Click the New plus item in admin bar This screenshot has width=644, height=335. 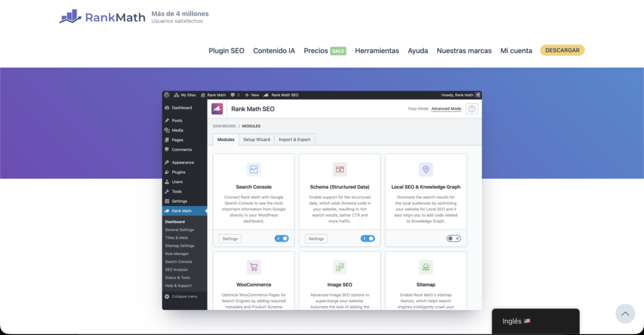pos(252,95)
